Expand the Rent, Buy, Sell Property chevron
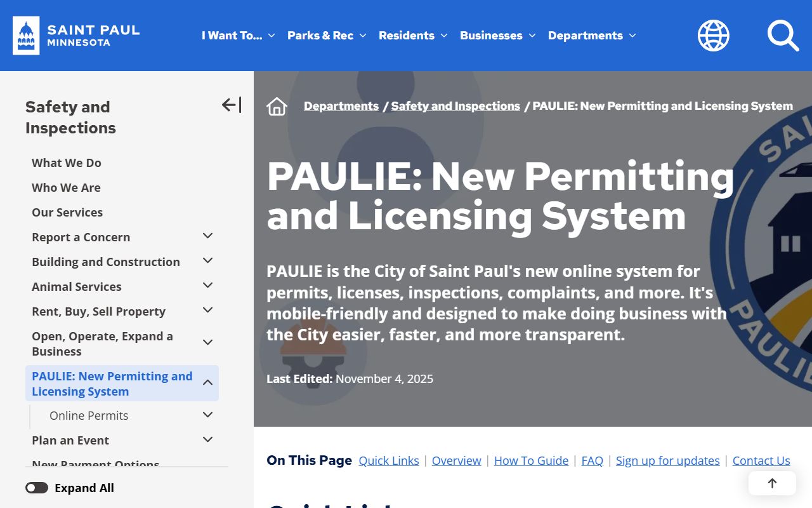The image size is (812, 508). click(x=207, y=311)
